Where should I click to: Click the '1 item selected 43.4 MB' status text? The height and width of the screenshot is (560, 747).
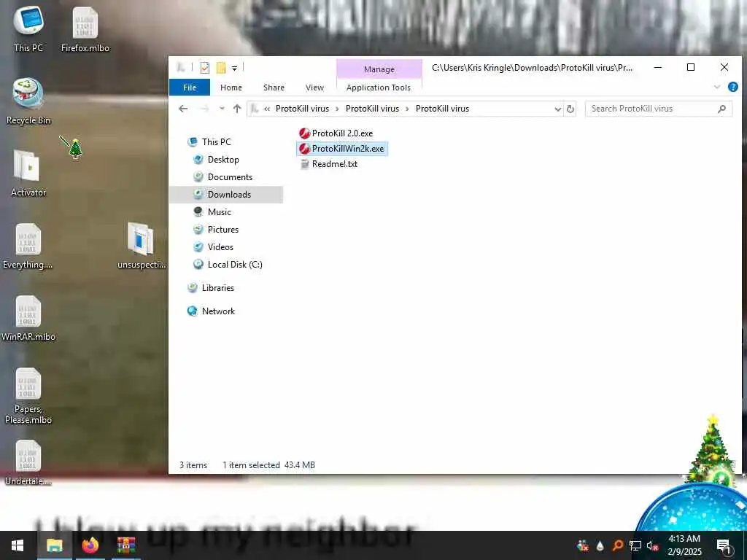pos(268,465)
